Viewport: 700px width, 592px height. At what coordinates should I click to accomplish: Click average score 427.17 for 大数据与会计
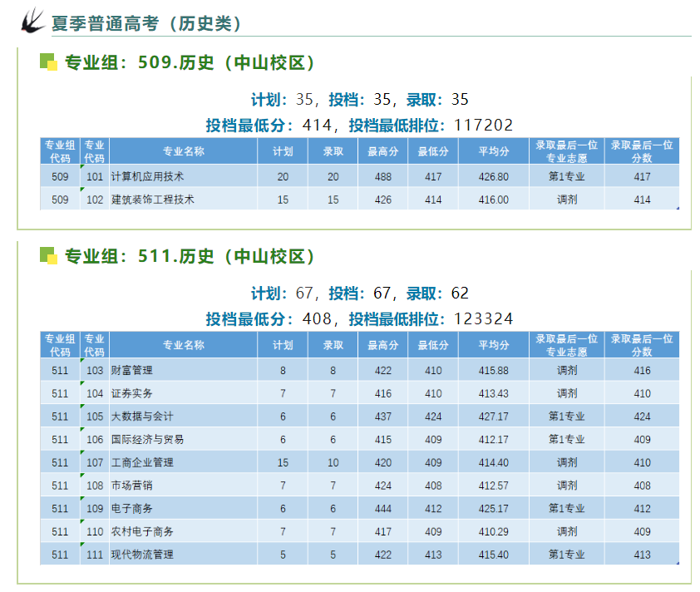(494, 417)
